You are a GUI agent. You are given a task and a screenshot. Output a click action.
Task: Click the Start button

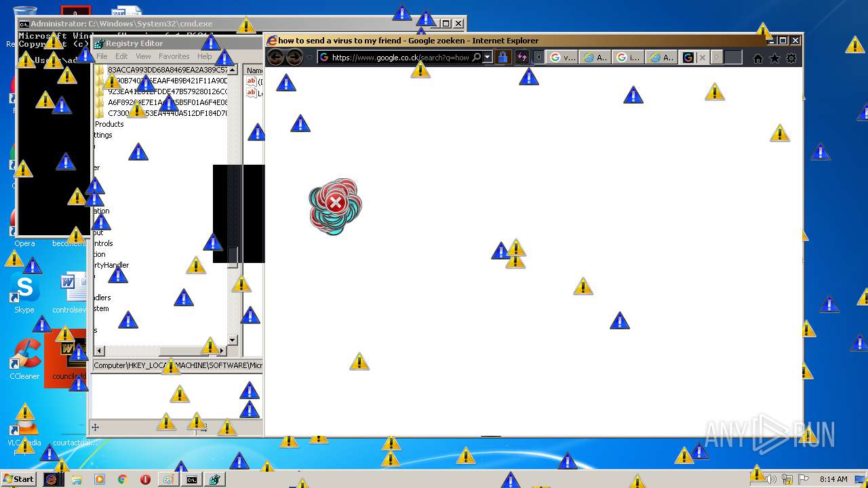19,479
